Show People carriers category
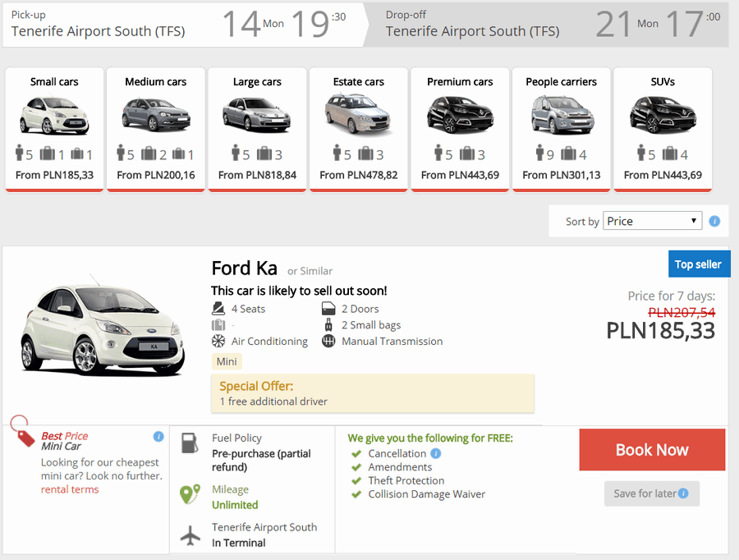This screenshot has height=560, width=739. [562, 129]
